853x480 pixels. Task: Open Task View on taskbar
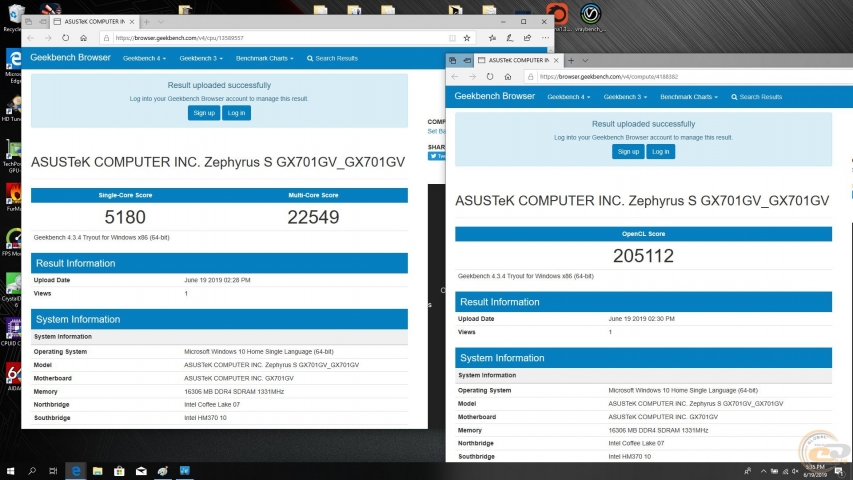point(53,471)
